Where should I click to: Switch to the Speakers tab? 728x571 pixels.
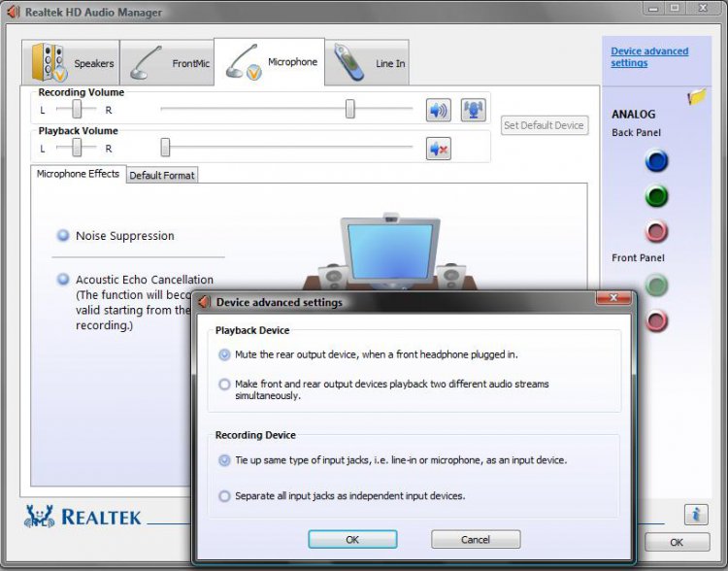click(x=71, y=63)
